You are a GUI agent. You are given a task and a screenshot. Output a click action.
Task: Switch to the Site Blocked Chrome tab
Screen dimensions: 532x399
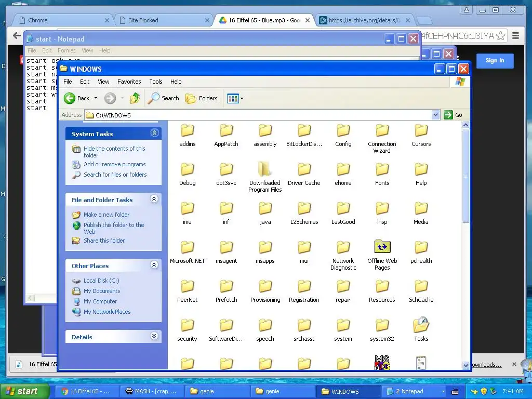164,20
